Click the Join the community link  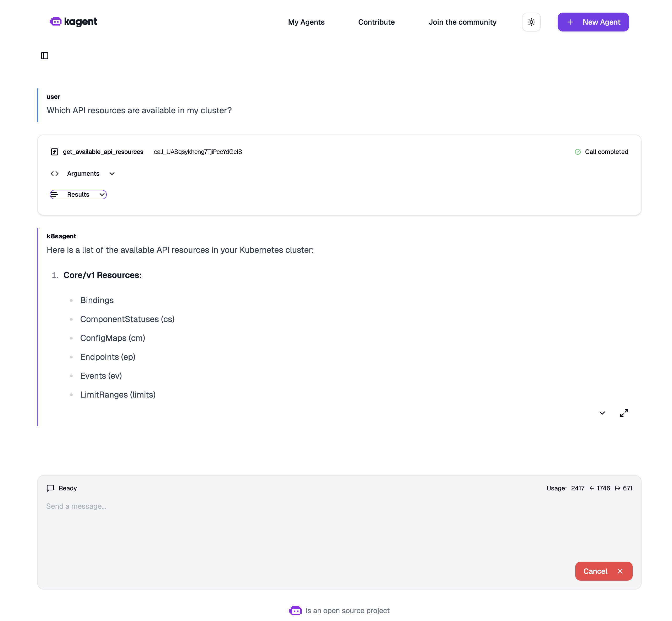click(x=462, y=22)
